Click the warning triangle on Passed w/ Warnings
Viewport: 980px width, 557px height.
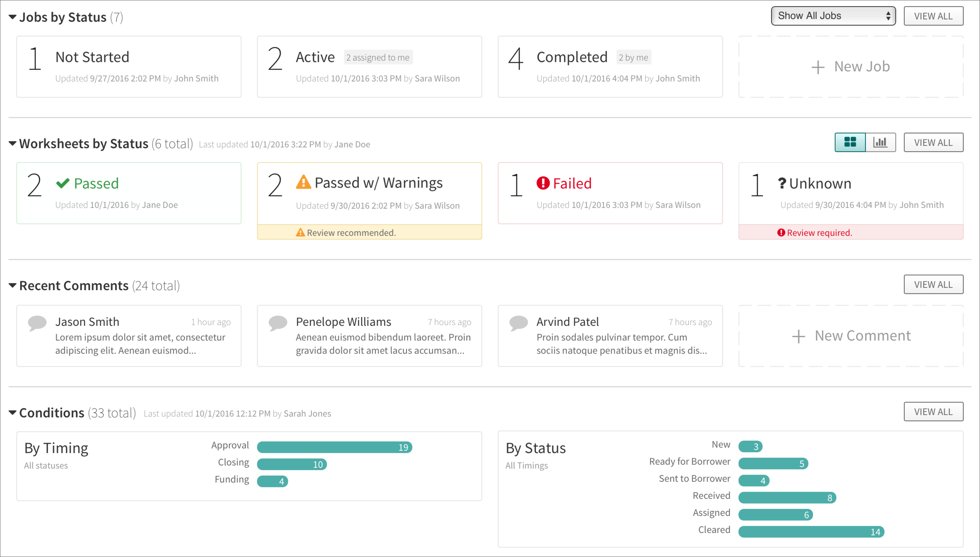click(x=304, y=182)
